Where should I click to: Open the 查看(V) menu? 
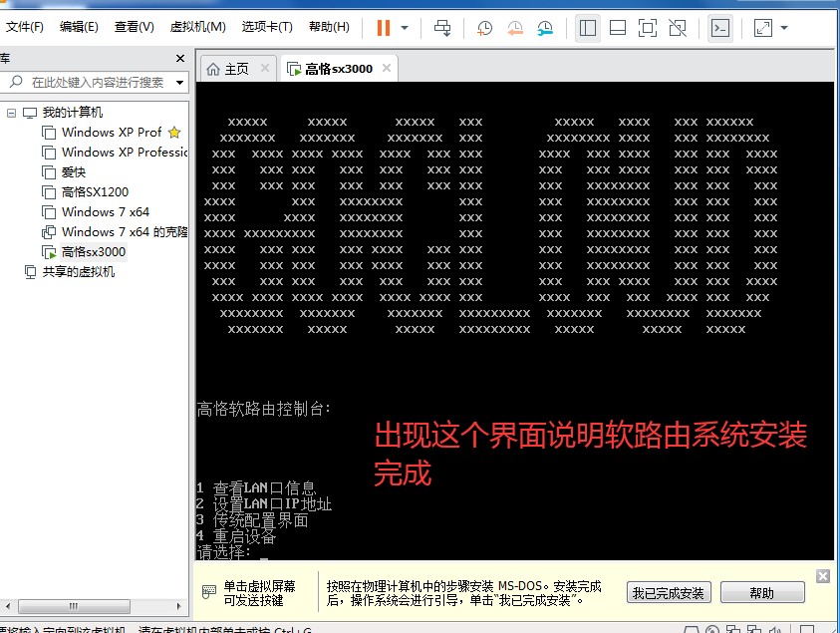coord(134,27)
